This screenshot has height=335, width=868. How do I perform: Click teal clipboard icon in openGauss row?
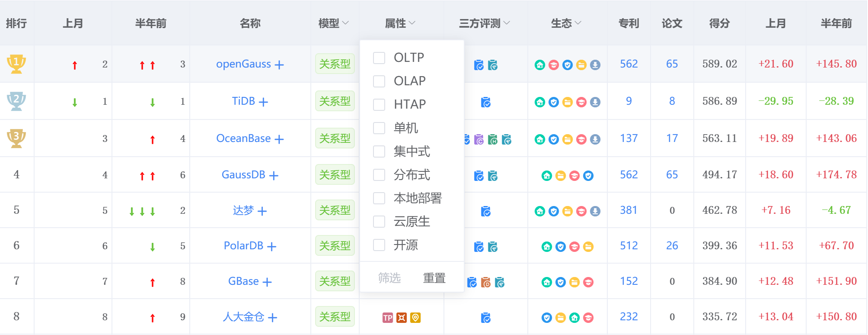[x=493, y=65]
